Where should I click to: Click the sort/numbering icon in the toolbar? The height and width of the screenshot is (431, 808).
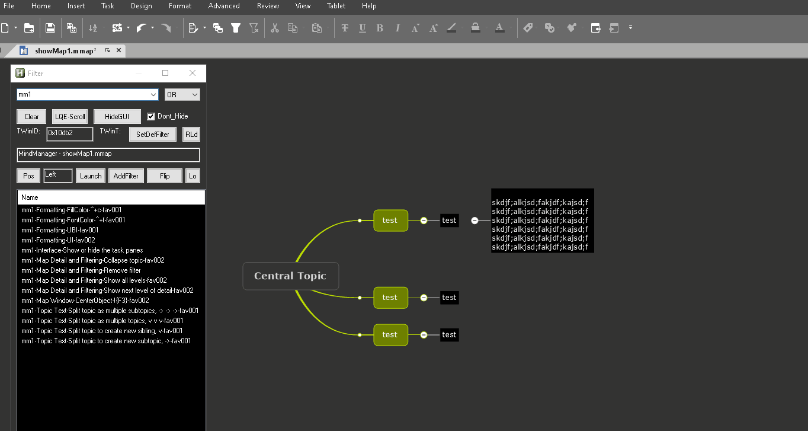point(93,28)
